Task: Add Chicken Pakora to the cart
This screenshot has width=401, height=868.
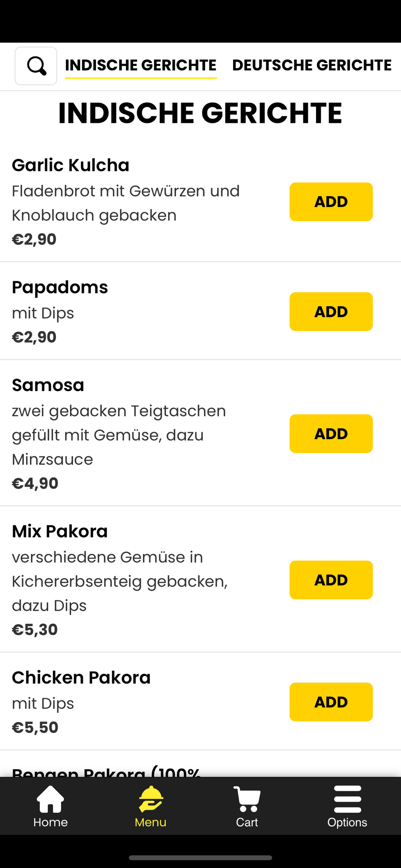Action: (331, 702)
